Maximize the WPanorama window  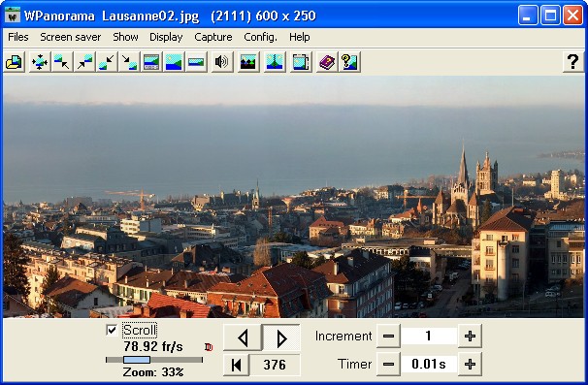(550, 16)
